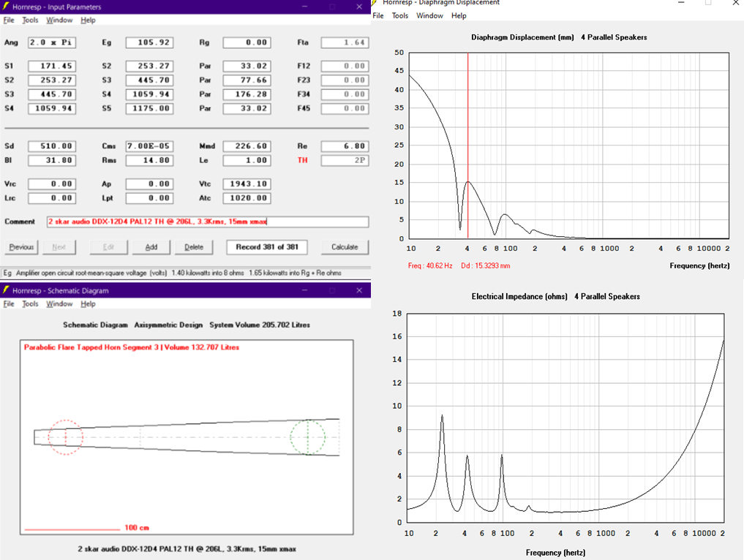Open File menu in Diaphragm Displacement window
744x560 pixels.
[378, 15]
